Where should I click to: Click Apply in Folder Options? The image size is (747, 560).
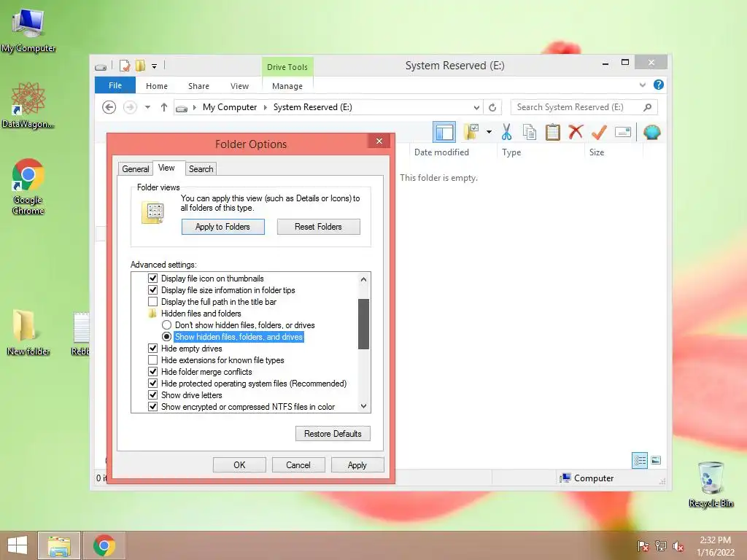357,464
